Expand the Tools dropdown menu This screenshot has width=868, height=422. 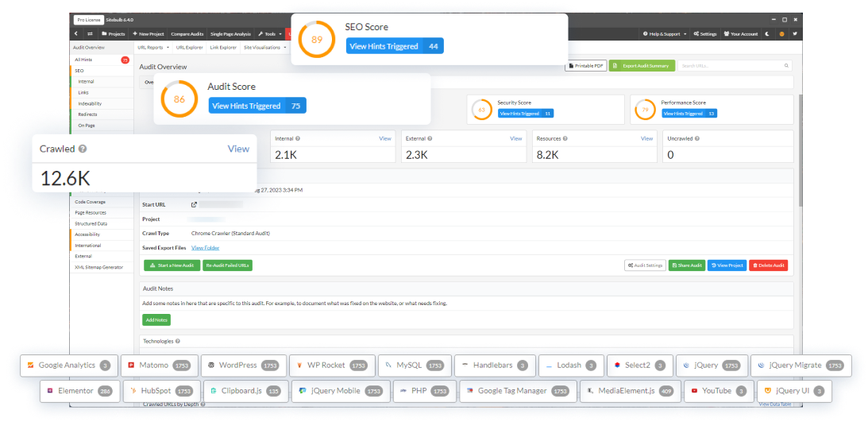click(x=268, y=34)
